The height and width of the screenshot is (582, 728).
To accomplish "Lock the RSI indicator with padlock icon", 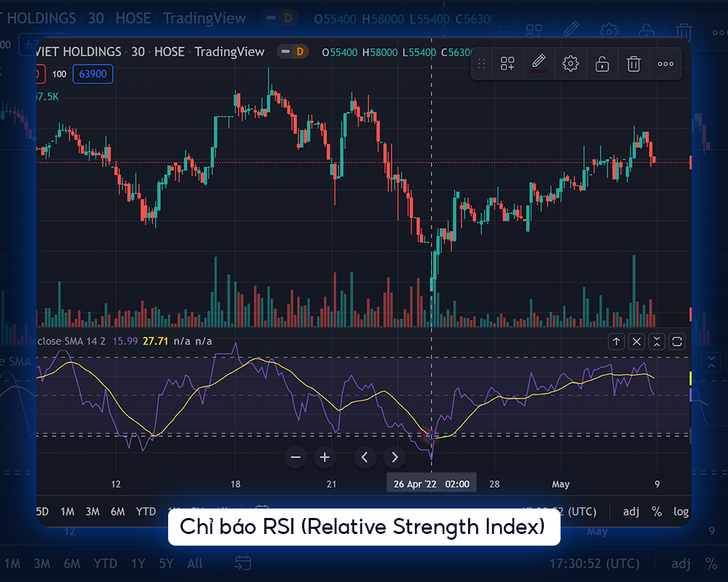I will point(601,63).
